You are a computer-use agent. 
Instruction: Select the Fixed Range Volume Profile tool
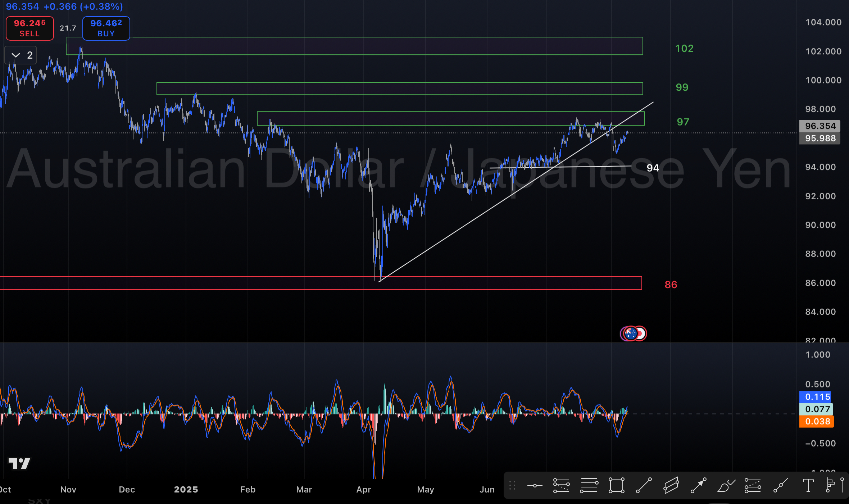coord(830,486)
